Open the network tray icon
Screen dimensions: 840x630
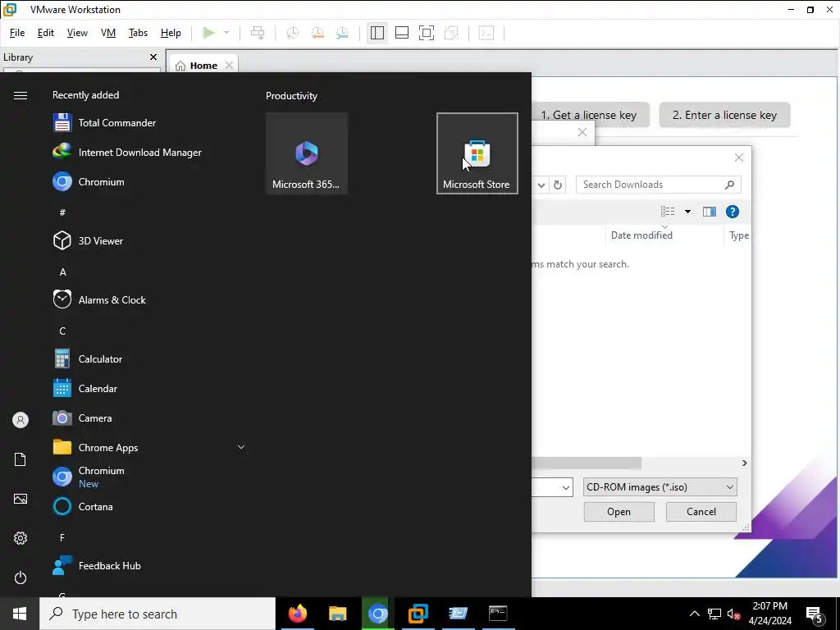714,614
